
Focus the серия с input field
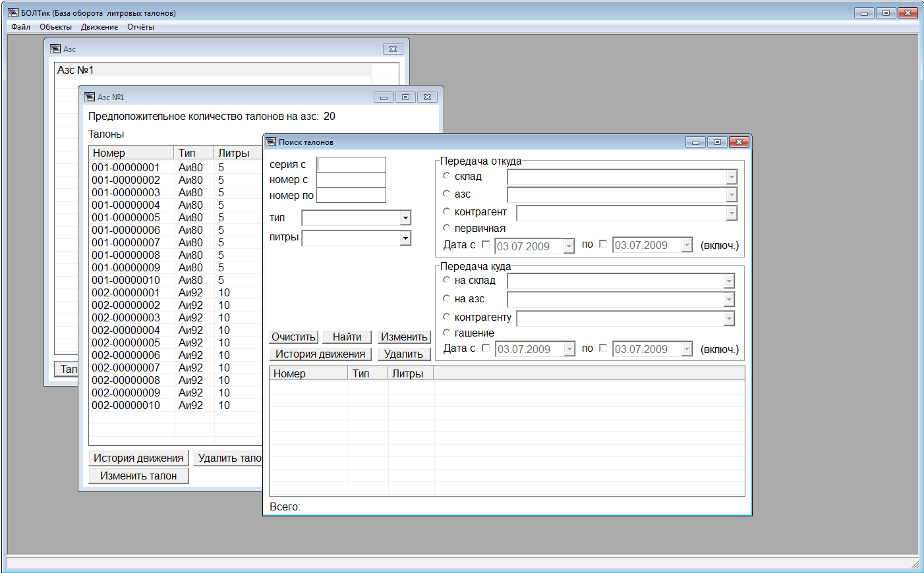[351, 165]
